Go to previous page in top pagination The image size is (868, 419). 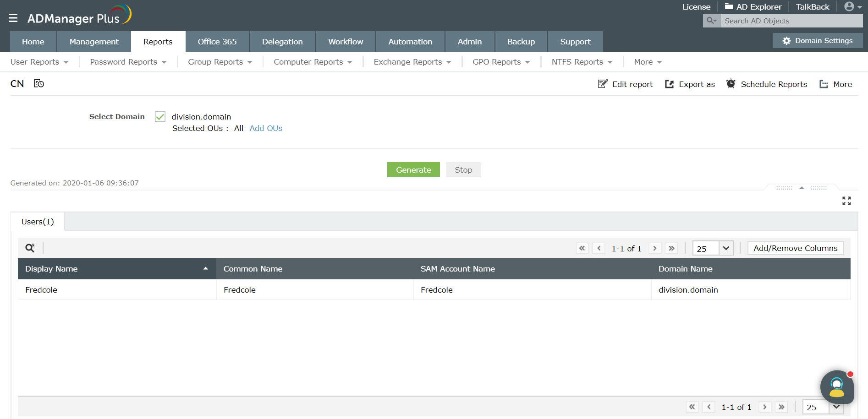(x=599, y=248)
